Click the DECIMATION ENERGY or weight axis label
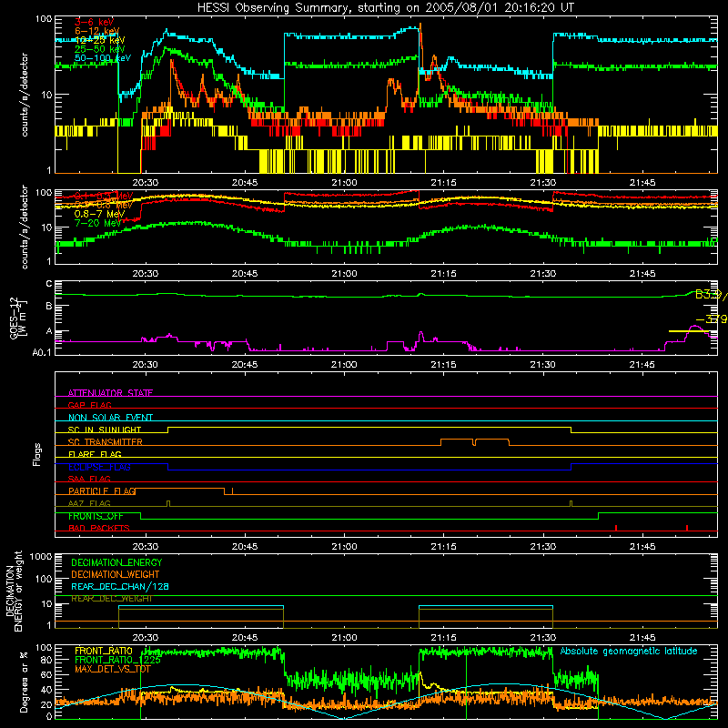This screenshot has width=728, height=728. (14, 591)
